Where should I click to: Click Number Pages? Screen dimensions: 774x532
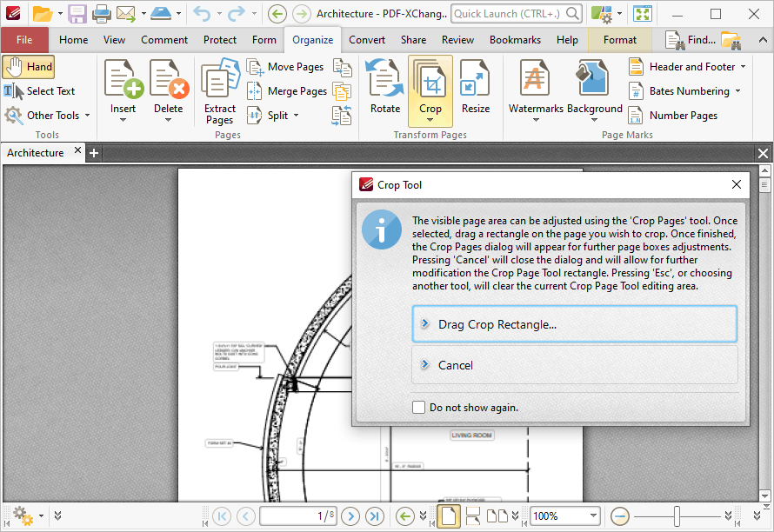tap(673, 116)
